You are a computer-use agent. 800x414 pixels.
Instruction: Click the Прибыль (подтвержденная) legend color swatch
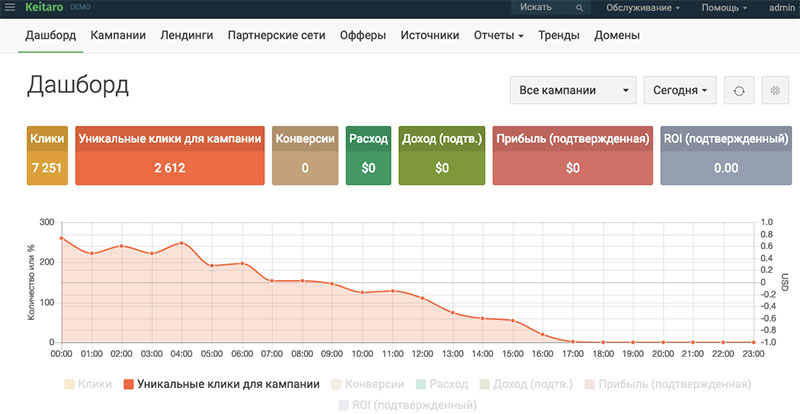pos(589,383)
